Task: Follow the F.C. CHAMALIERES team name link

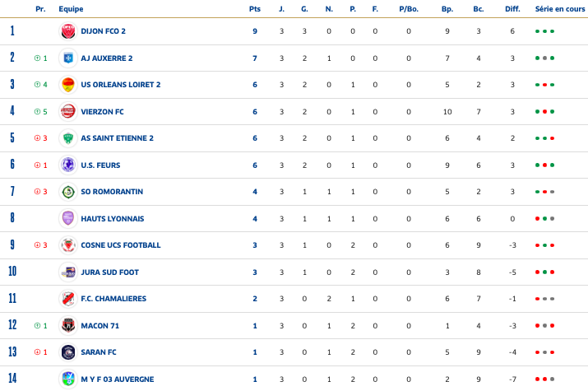Action: coord(113,299)
